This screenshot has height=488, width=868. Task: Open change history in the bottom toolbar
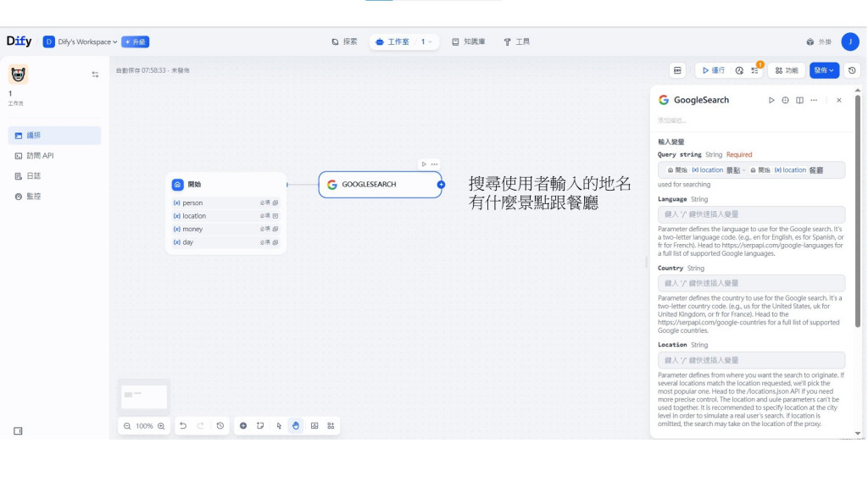click(x=220, y=425)
